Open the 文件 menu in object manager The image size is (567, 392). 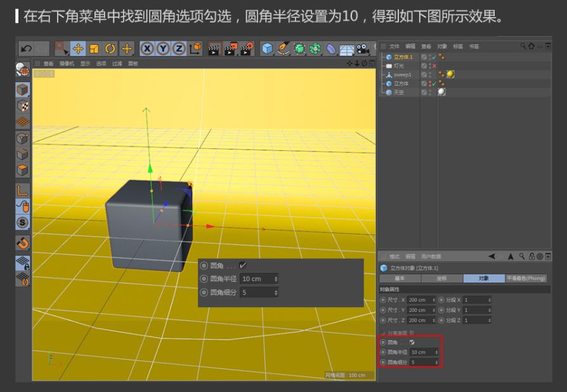click(x=394, y=46)
